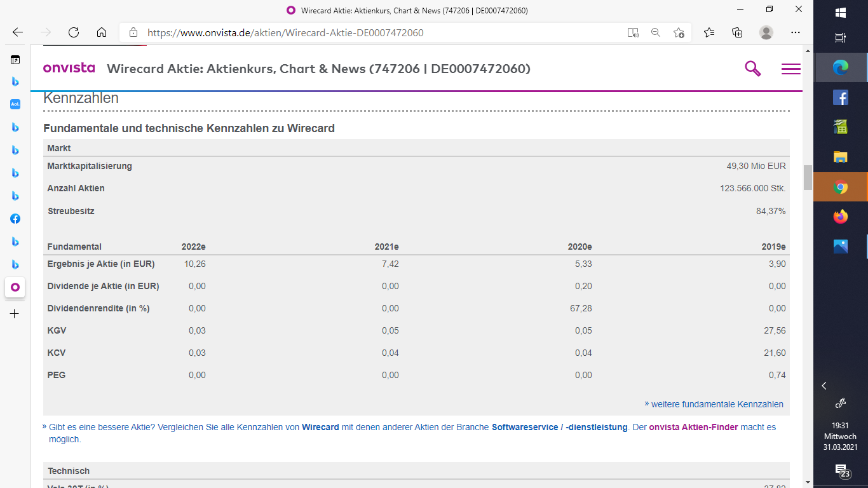Open Collections panel

pyautogui.click(x=737, y=32)
